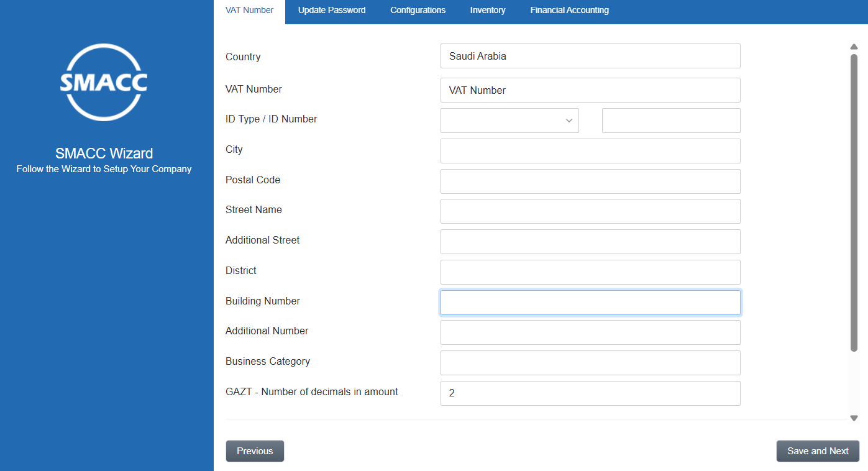Edit the GAZT number of decimals field

(x=590, y=393)
